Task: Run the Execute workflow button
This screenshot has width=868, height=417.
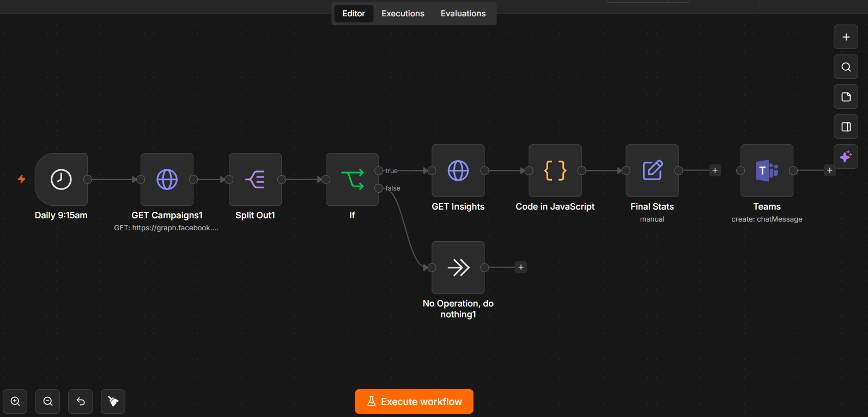Action: point(414,401)
